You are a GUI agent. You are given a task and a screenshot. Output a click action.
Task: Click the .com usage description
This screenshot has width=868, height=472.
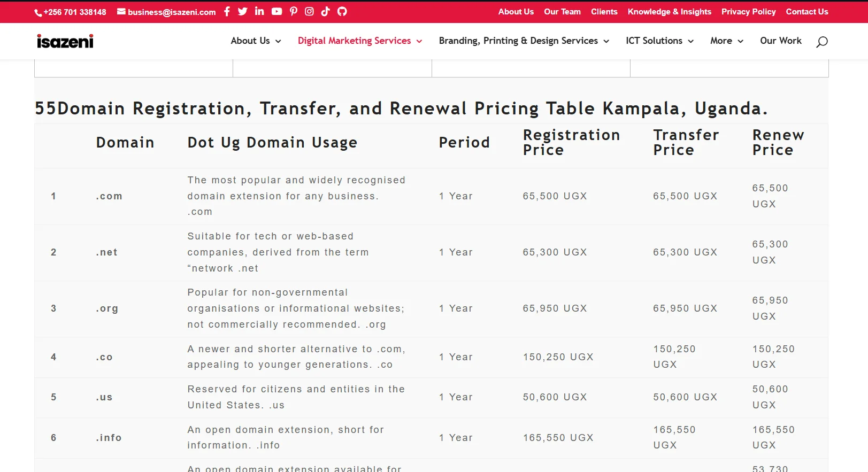pyautogui.click(x=296, y=196)
